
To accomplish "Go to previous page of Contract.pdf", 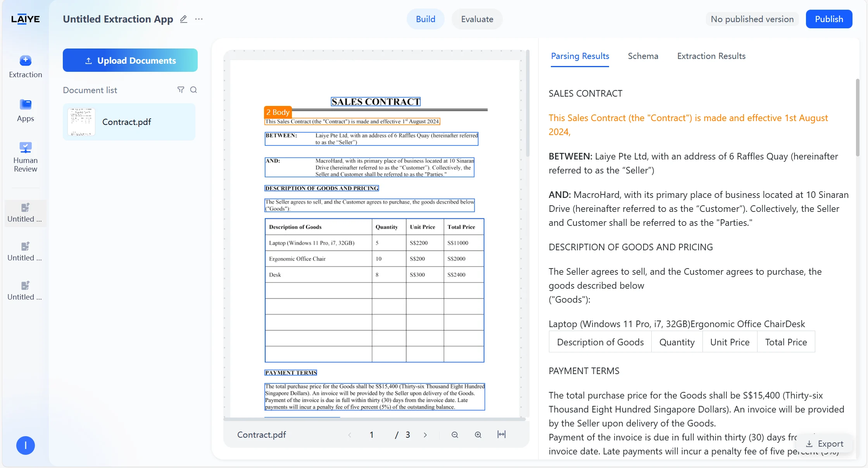I will click(x=350, y=435).
